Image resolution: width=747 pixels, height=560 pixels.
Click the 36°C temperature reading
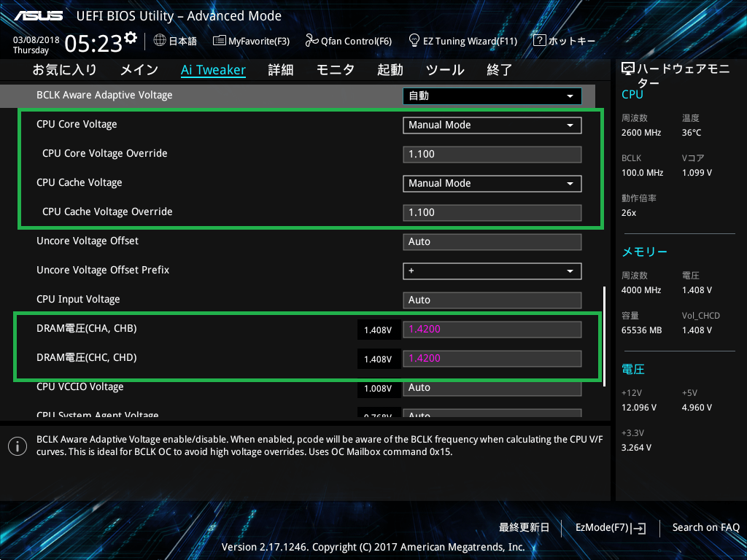[x=692, y=133]
